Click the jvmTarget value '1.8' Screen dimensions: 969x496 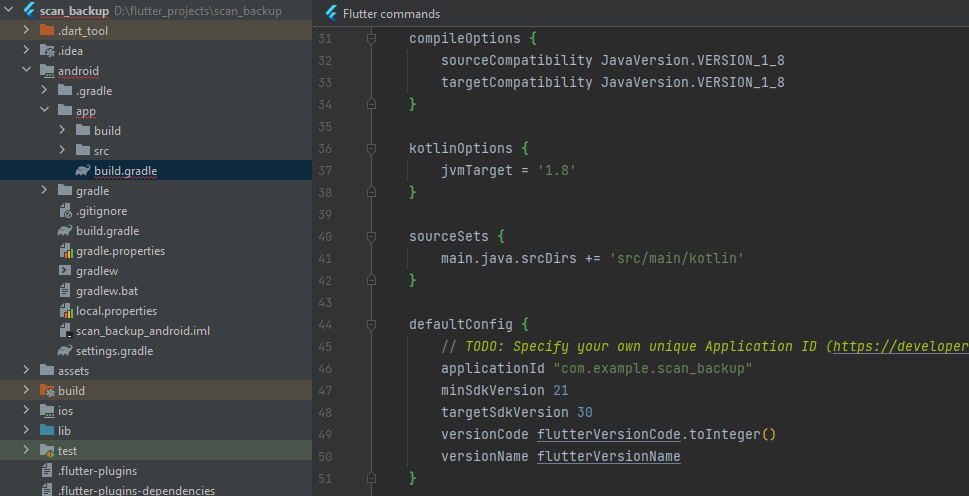[x=557, y=170]
